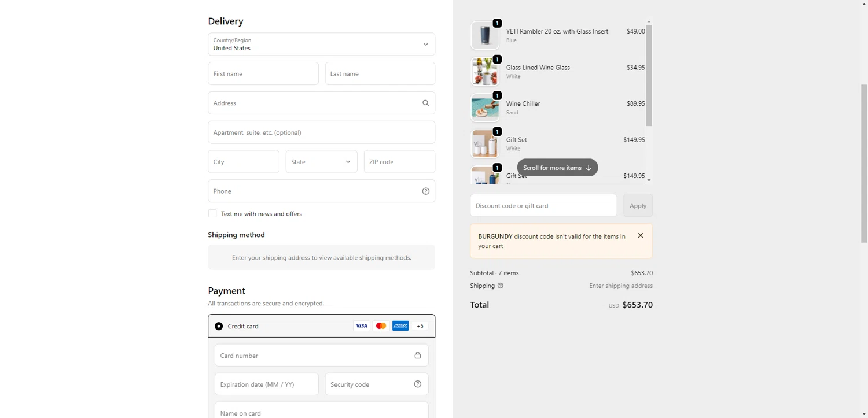Click the Subtotal · 7 items label
The width and height of the screenshot is (868, 418).
[x=494, y=273]
